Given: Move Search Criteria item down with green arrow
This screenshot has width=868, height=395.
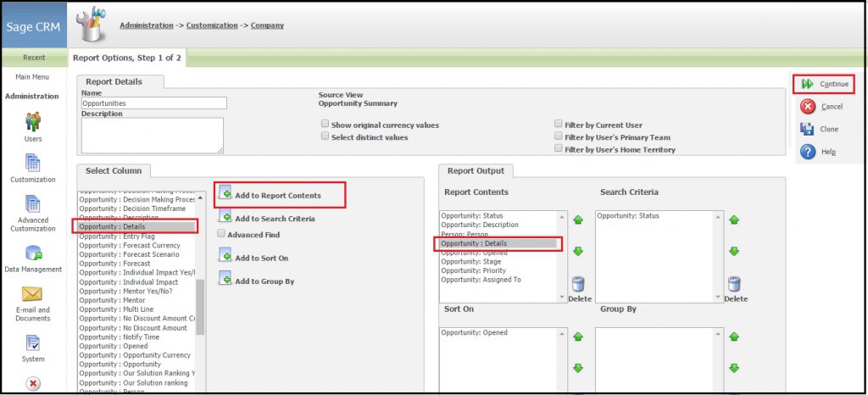Looking at the screenshot, I should [x=734, y=251].
